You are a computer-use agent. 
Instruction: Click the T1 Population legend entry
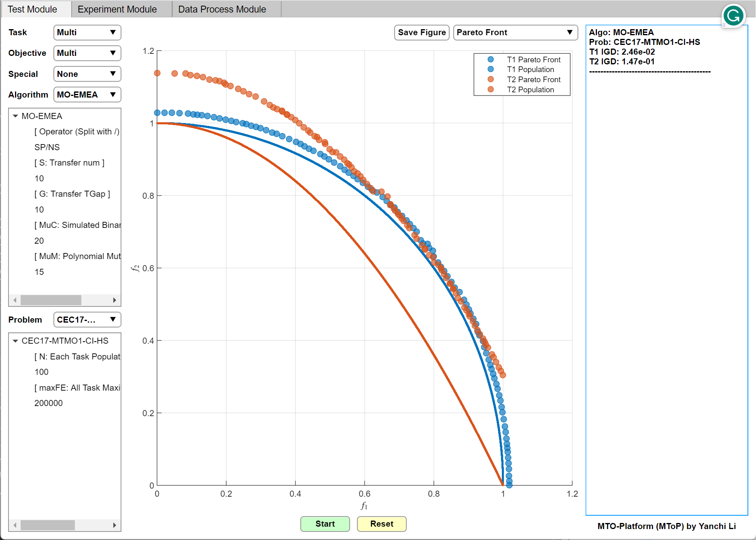(531, 70)
